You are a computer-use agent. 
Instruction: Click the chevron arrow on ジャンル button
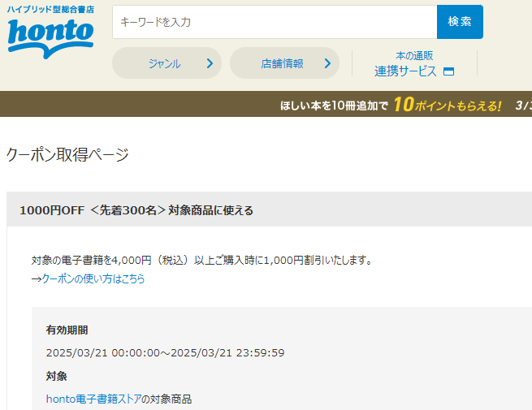click(210, 63)
